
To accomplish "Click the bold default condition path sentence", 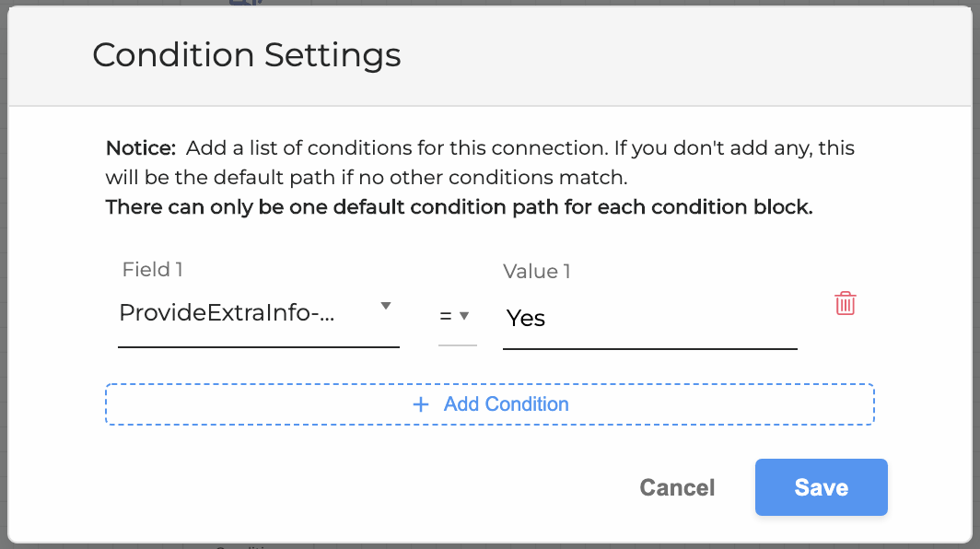I will (x=459, y=207).
